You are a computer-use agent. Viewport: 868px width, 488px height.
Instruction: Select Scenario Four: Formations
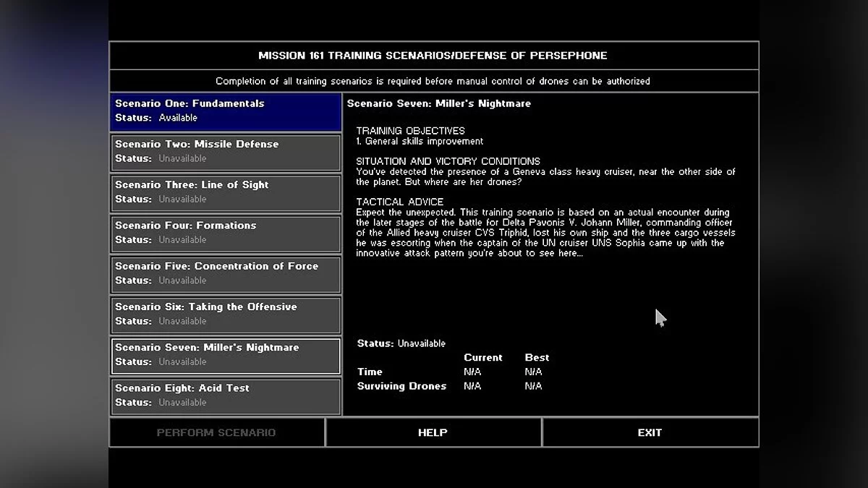click(226, 234)
